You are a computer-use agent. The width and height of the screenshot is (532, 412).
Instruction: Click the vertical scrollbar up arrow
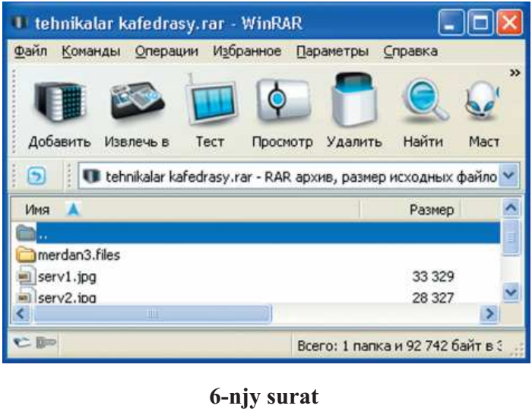tap(511, 208)
